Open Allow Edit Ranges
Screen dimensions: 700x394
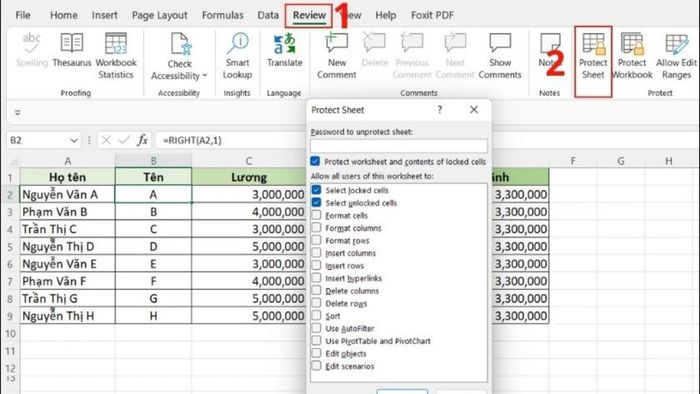coord(676,56)
